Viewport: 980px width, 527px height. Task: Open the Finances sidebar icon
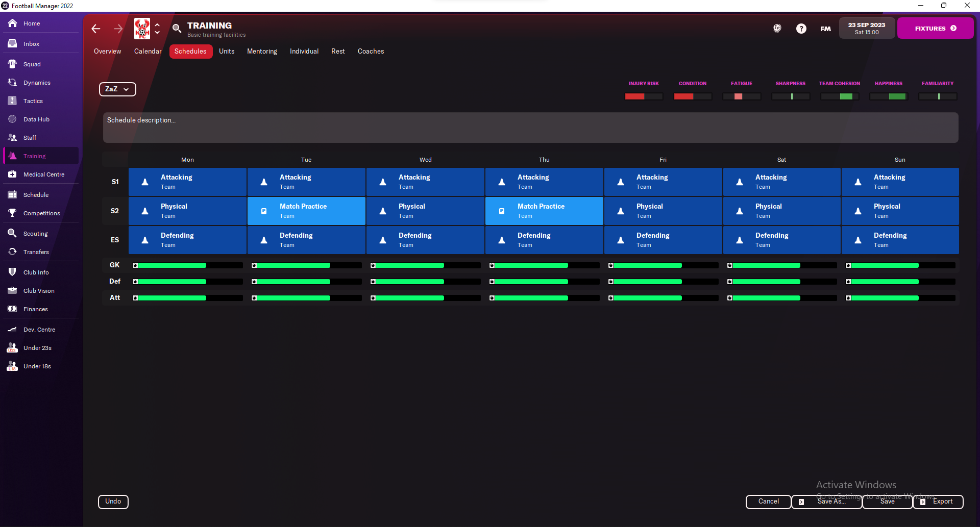point(12,309)
